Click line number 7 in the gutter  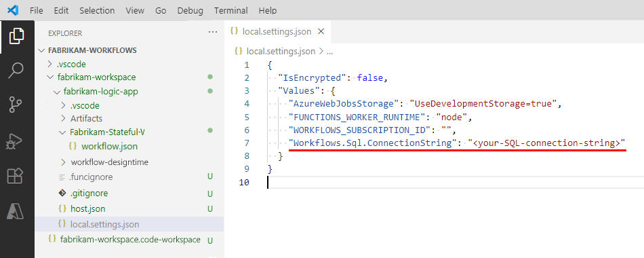pos(247,143)
